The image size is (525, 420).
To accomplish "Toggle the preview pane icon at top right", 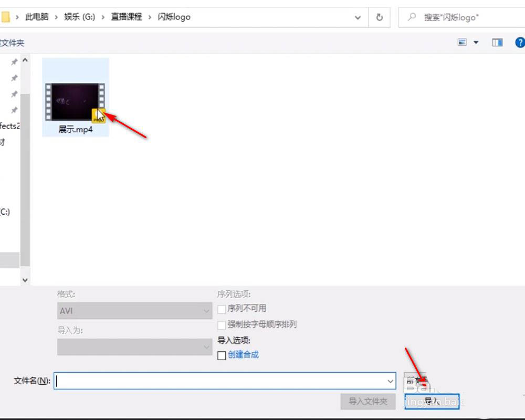I will click(x=497, y=43).
